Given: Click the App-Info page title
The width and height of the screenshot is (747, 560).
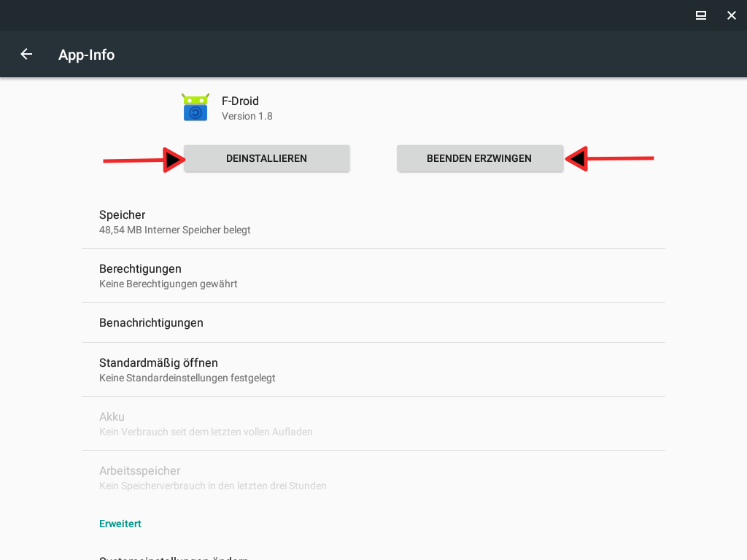Looking at the screenshot, I should [x=86, y=55].
